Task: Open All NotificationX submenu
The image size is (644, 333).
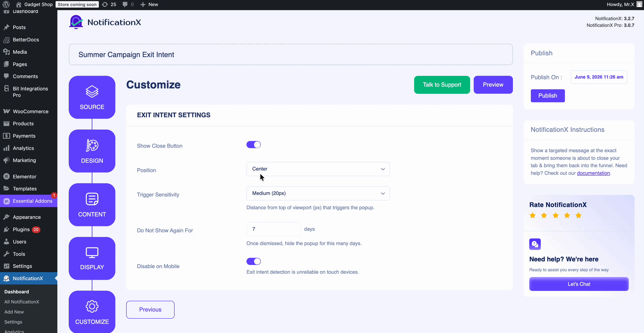Action: pyautogui.click(x=22, y=302)
